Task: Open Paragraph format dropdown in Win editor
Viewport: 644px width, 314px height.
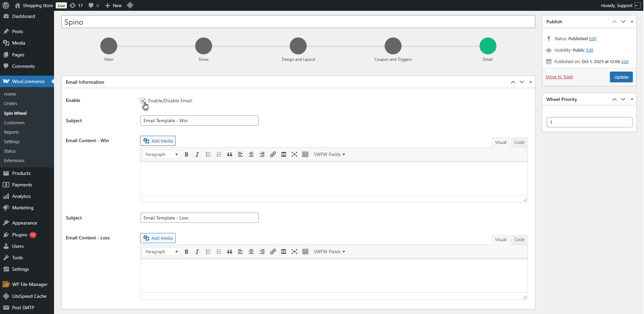Action: [x=161, y=155]
